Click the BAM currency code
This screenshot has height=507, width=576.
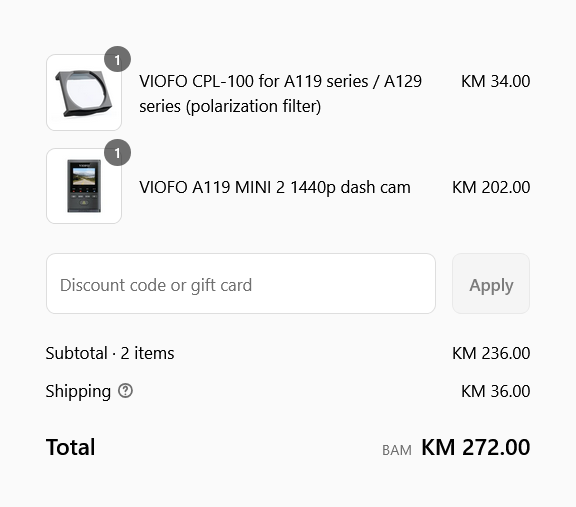397,450
